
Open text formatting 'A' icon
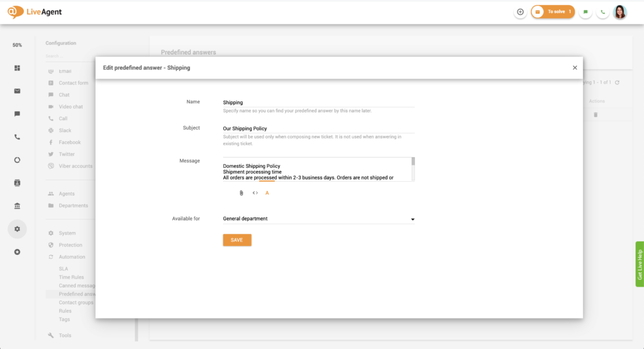pyautogui.click(x=267, y=193)
